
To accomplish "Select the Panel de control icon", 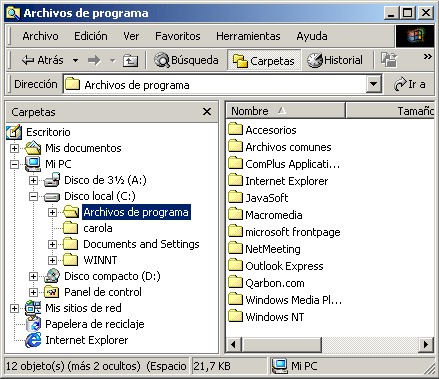I will (x=52, y=292).
